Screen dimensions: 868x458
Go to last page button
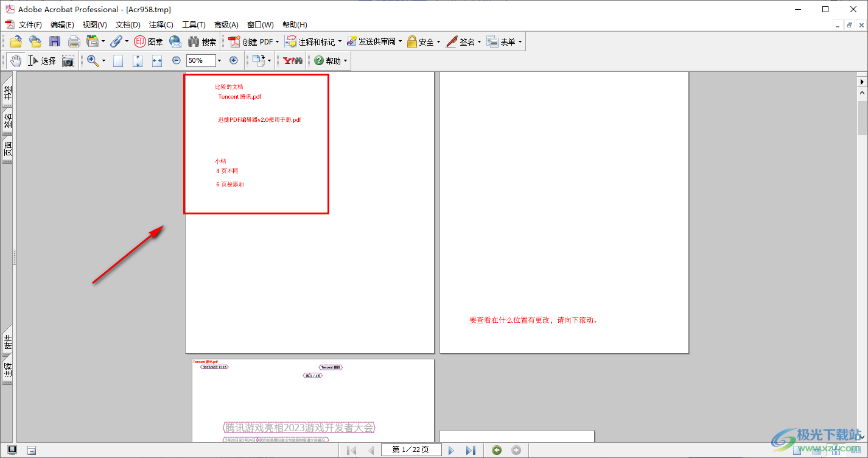click(x=471, y=450)
